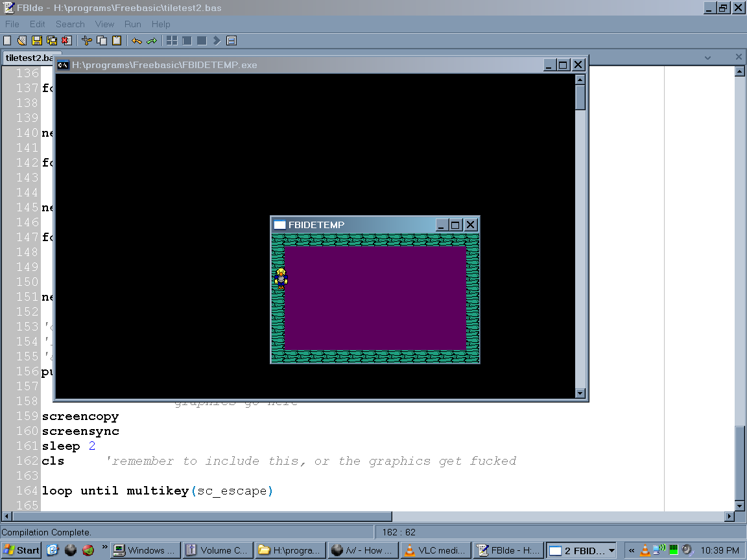747x560 pixels.
Task: Click line number 164 in margin
Action: click(x=27, y=491)
